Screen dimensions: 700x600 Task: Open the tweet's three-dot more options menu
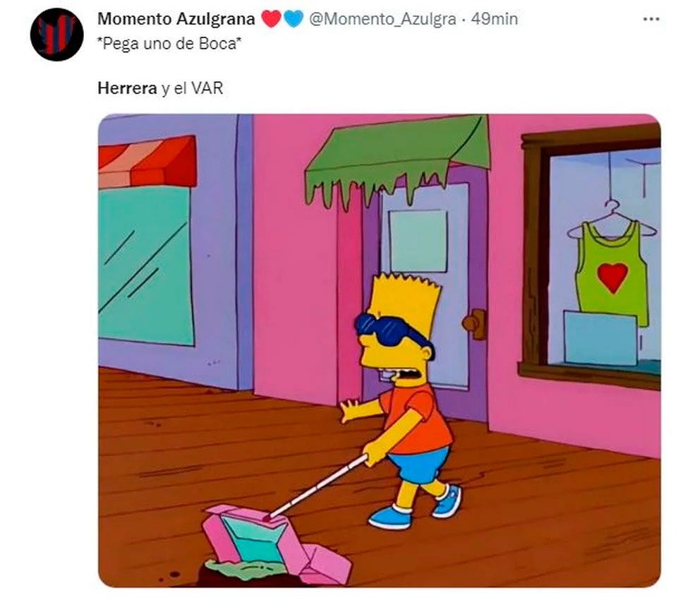click(x=651, y=19)
